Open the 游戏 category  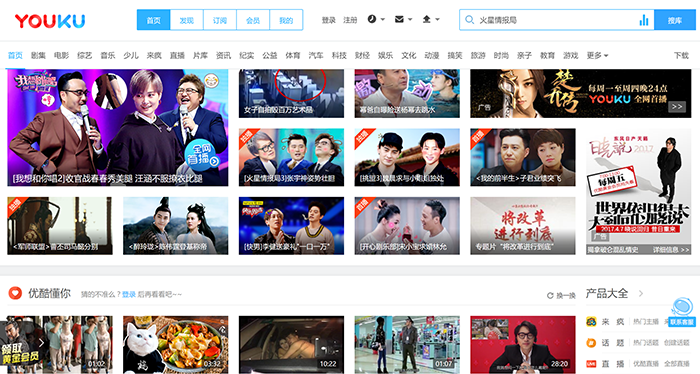571,55
